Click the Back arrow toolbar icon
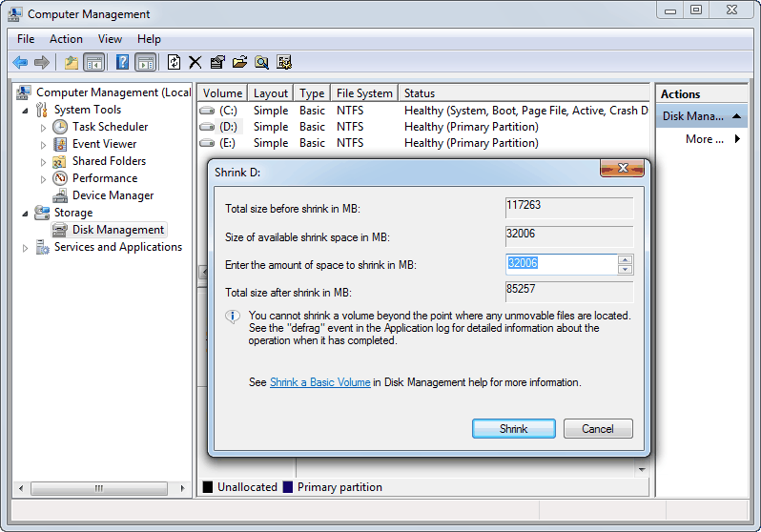 point(20,62)
